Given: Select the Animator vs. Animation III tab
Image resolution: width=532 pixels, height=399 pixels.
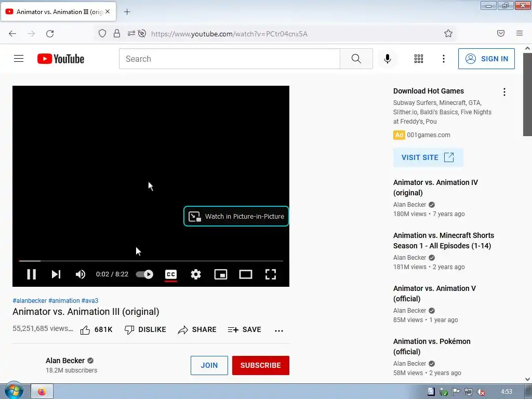Looking at the screenshot, I should (59, 12).
